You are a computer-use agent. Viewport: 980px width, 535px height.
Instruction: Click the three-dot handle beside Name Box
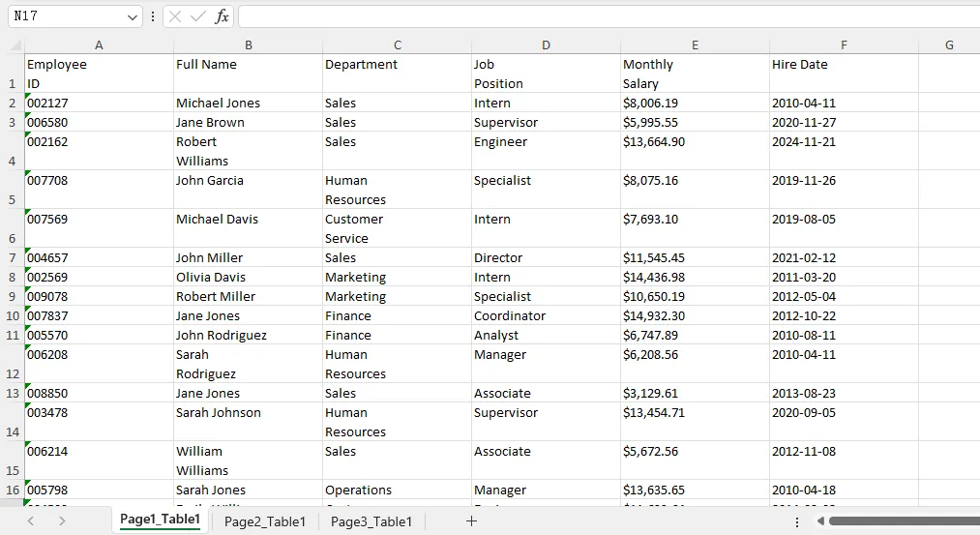click(153, 16)
